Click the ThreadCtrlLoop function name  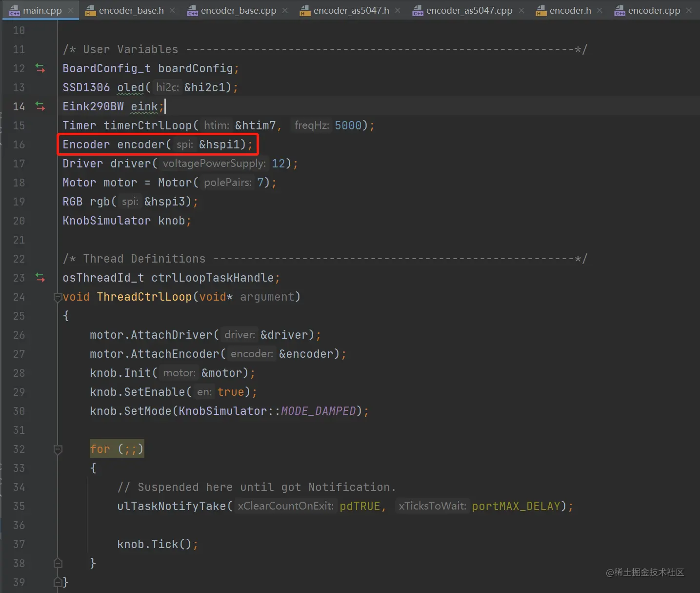click(x=144, y=297)
